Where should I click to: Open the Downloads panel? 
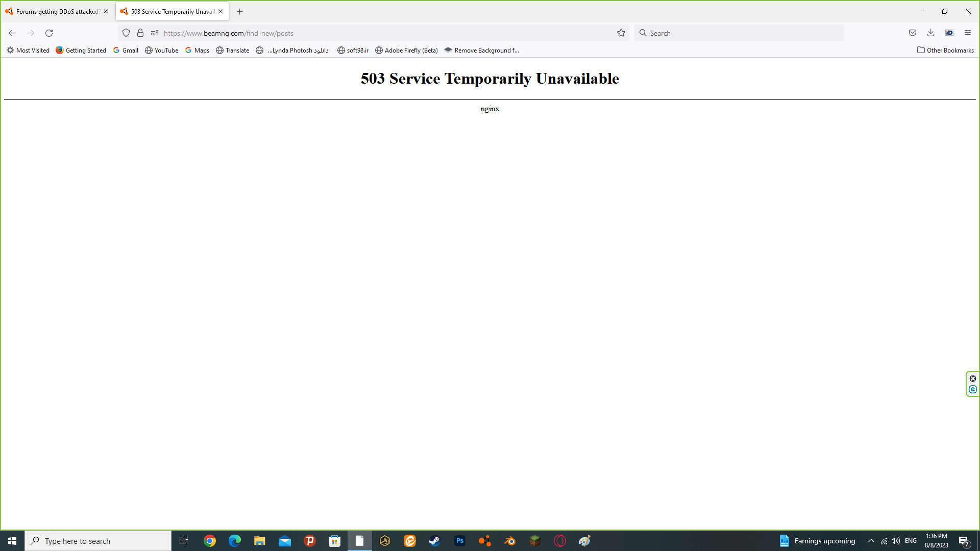click(931, 33)
